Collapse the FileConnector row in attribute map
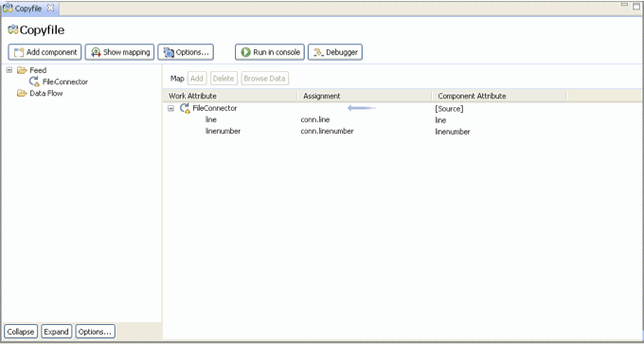Screen dimensions: 644x344 pyautogui.click(x=170, y=108)
